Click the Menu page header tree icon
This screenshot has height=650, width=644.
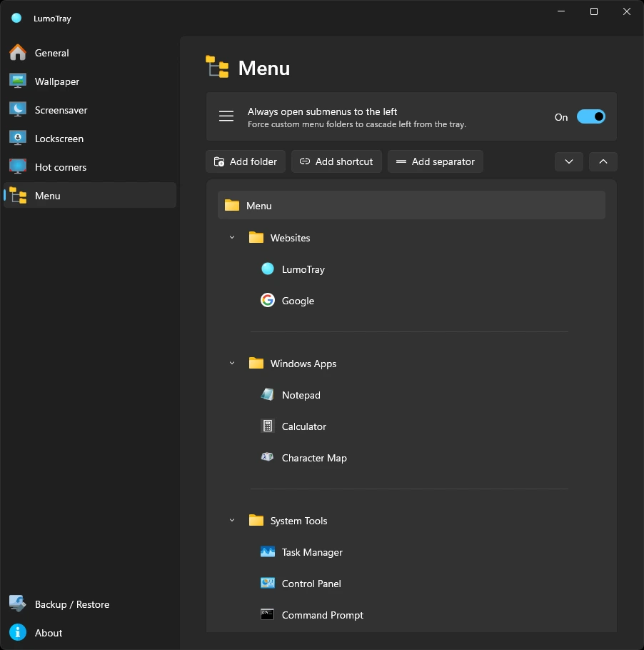coord(217,66)
